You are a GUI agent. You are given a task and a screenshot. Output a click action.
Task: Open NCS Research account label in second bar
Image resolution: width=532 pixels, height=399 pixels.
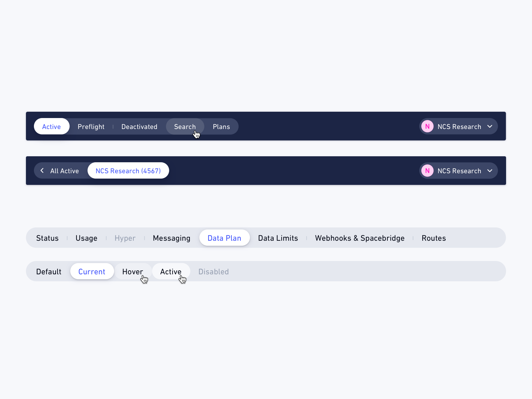tap(459, 171)
